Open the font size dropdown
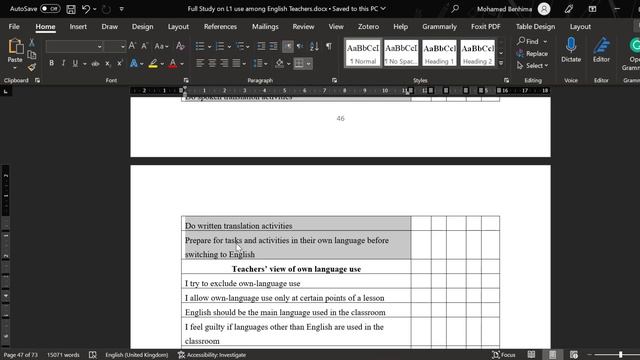Screen dimensions: 640x360 pos(122,47)
